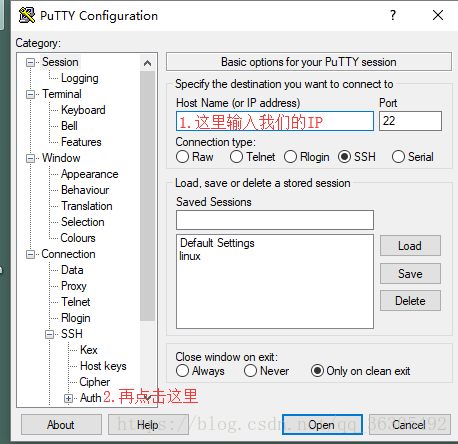Click the Save session button
This screenshot has height=444, width=458.
[410, 274]
